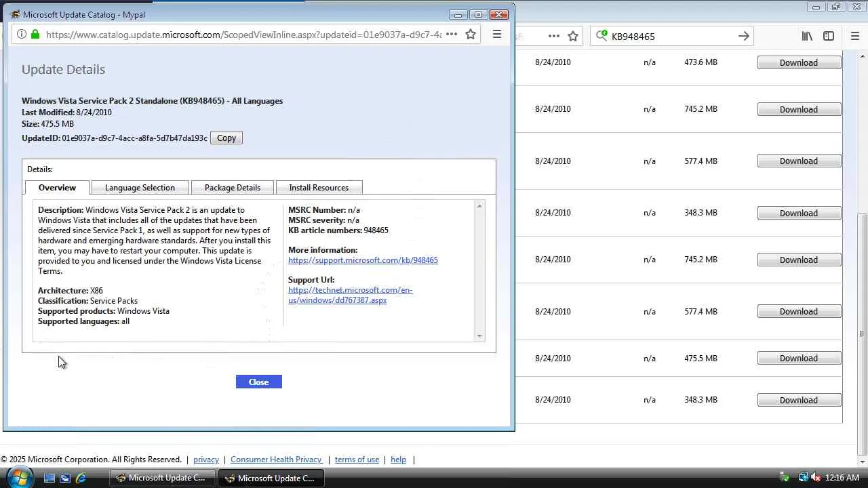Click the green padlock security icon

point(35,35)
